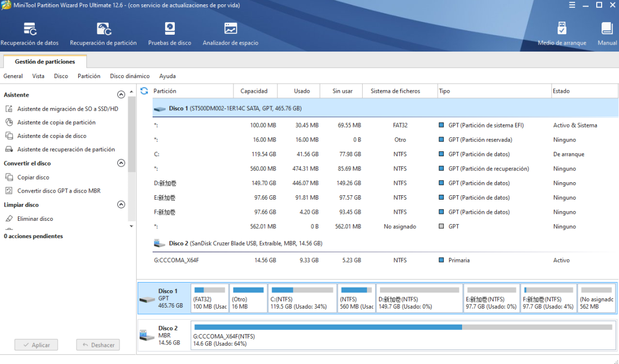Open the Disco dinámico menu
Screen dimensions: 619x364
click(x=130, y=76)
